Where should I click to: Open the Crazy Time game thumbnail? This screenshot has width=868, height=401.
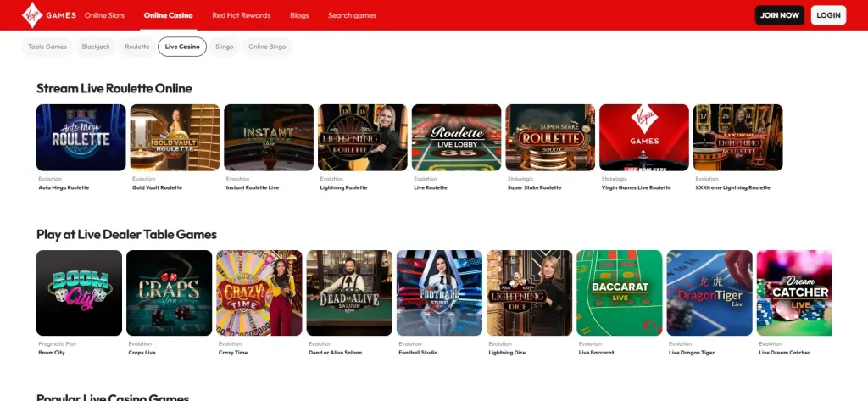coord(259,293)
